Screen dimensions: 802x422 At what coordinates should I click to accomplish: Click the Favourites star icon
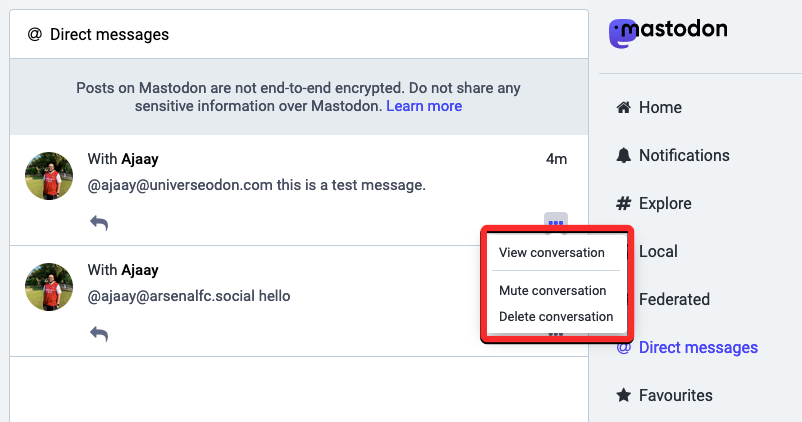tap(624, 395)
